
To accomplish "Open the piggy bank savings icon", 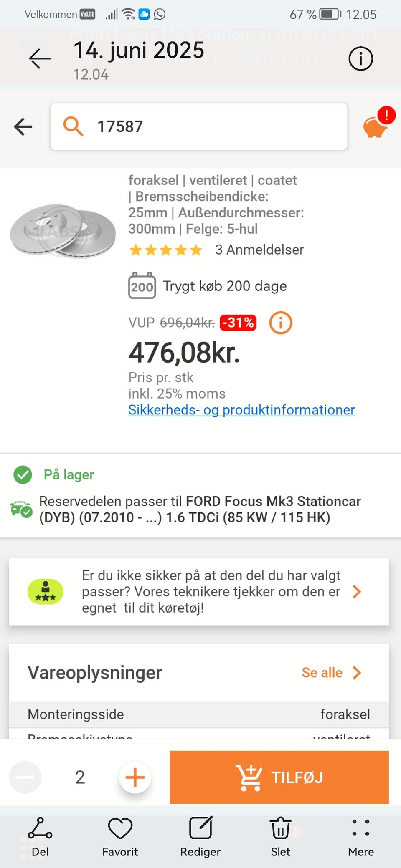I will [376, 126].
